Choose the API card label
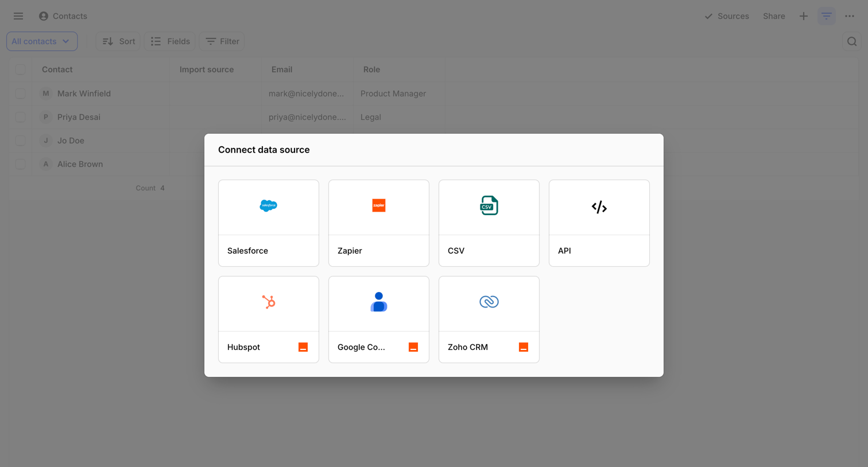 point(564,251)
